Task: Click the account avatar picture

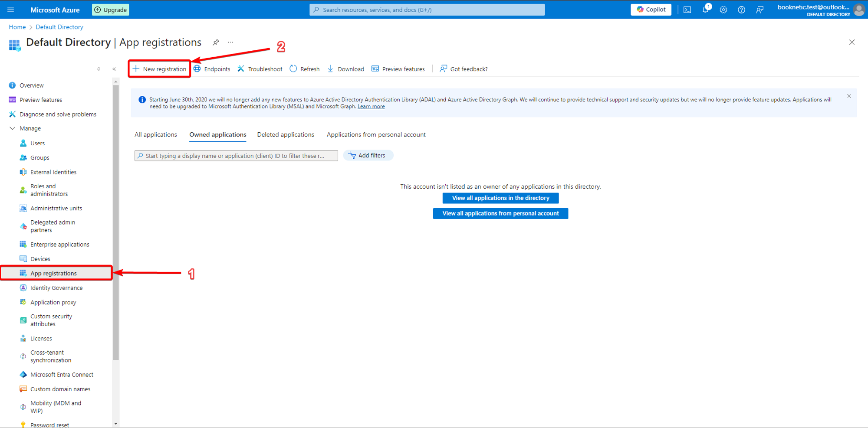Action: [859, 10]
